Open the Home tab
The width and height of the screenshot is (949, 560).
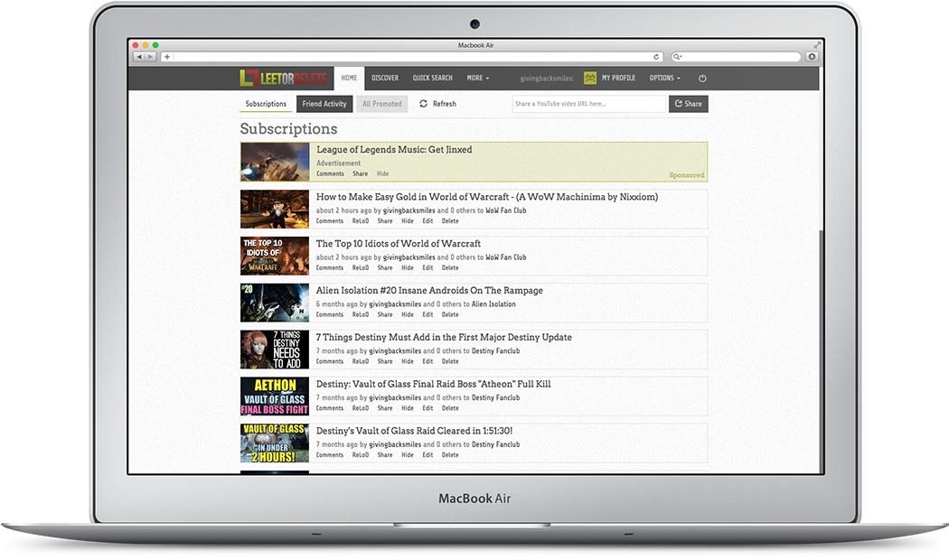pyautogui.click(x=349, y=78)
